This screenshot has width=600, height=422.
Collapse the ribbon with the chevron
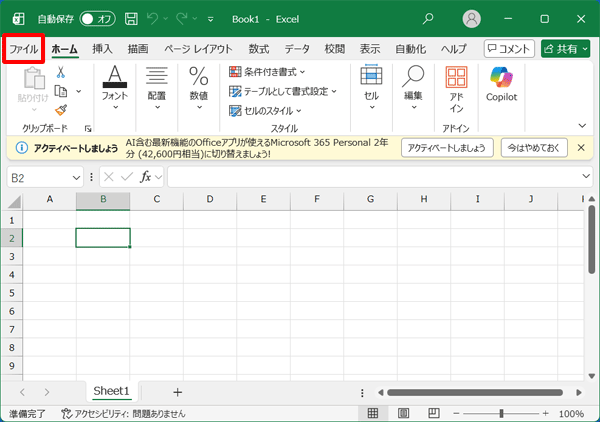coord(583,126)
